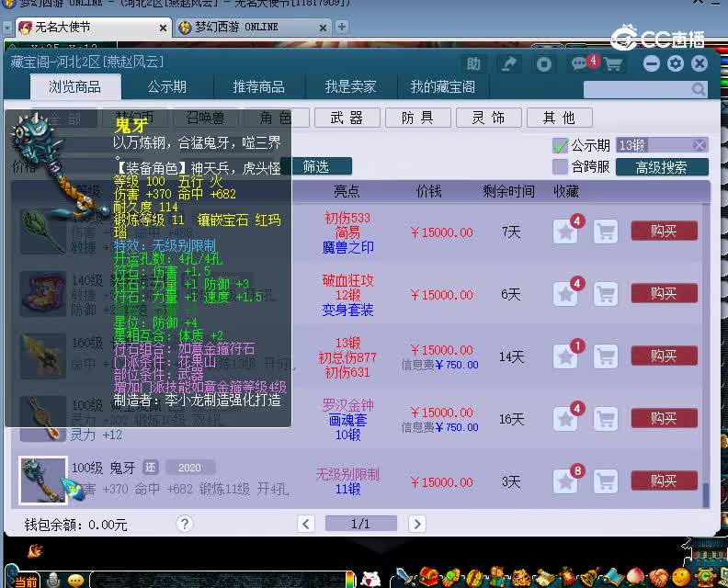Image resolution: width=728 pixels, height=588 pixels.
Task: Filter by 武器 category
Action: pos(347,118)
